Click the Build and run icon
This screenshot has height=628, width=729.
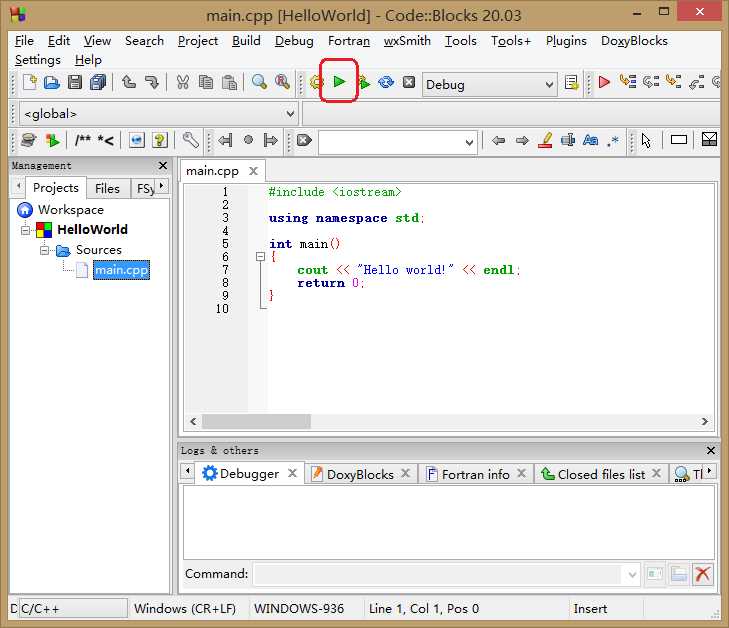point(364,83)
